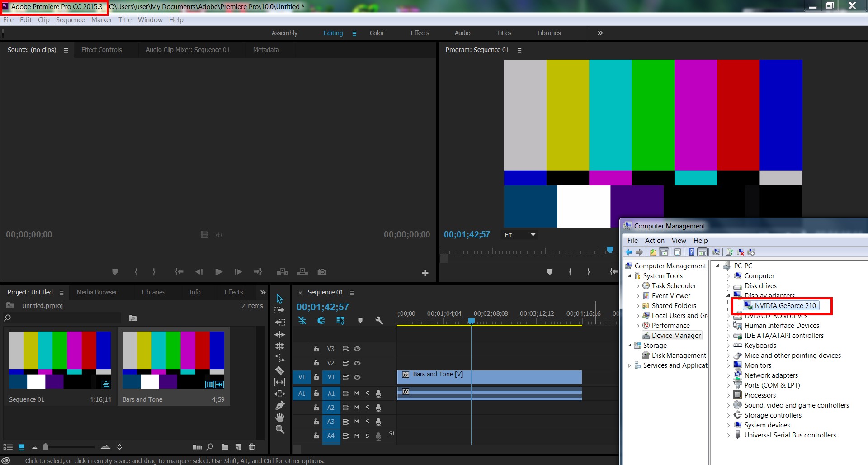Click thumbnail zoom slider in Project panel
This screenshot has height=465, width=868.
46,447
